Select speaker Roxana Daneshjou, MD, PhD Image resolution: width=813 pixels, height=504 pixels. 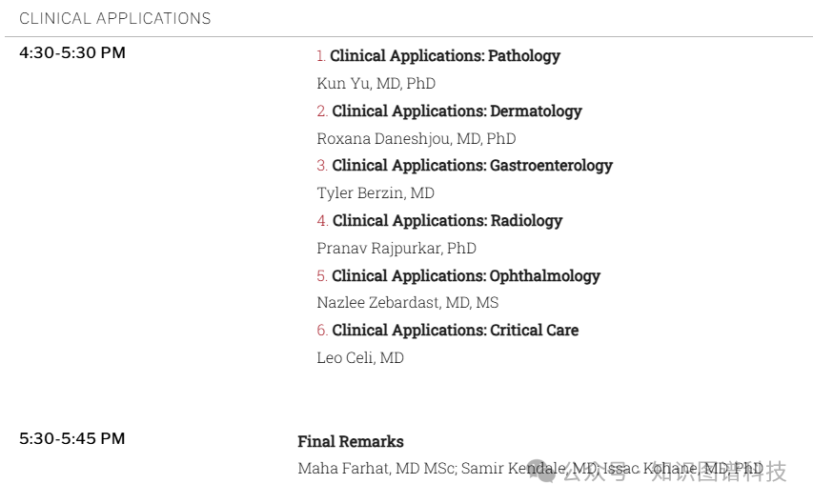[x=417, y=138]
